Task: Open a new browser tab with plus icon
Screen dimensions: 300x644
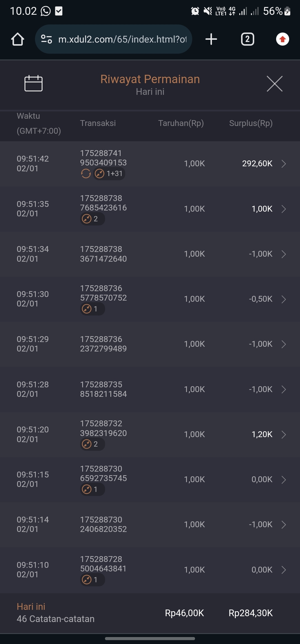Action: point(211,39)
